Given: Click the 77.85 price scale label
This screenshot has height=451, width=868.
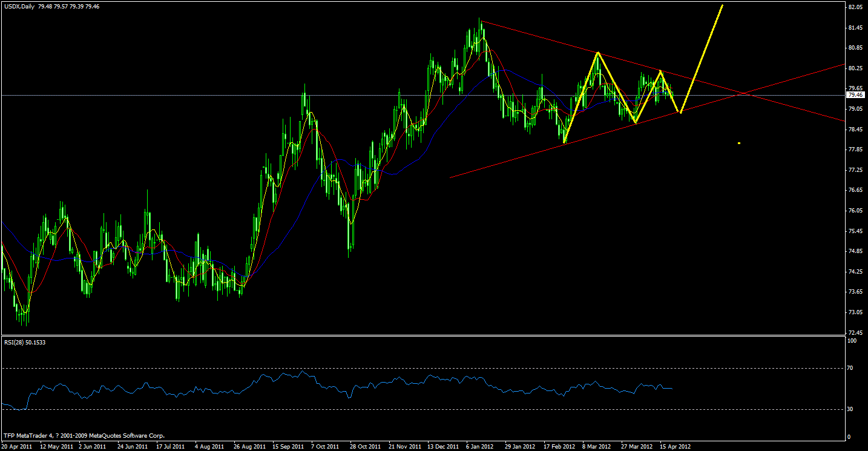Looking at the screenshot, I should coord(856,150).
